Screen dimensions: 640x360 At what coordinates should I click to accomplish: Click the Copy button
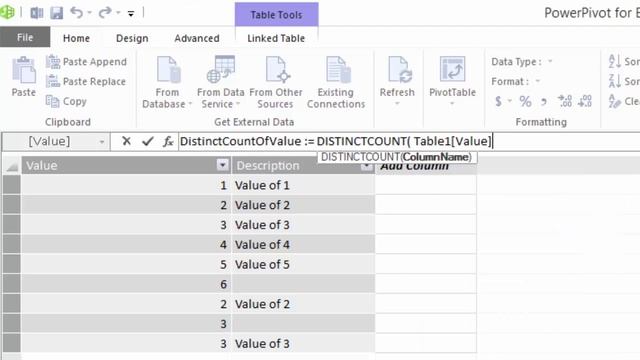(66, 101)
